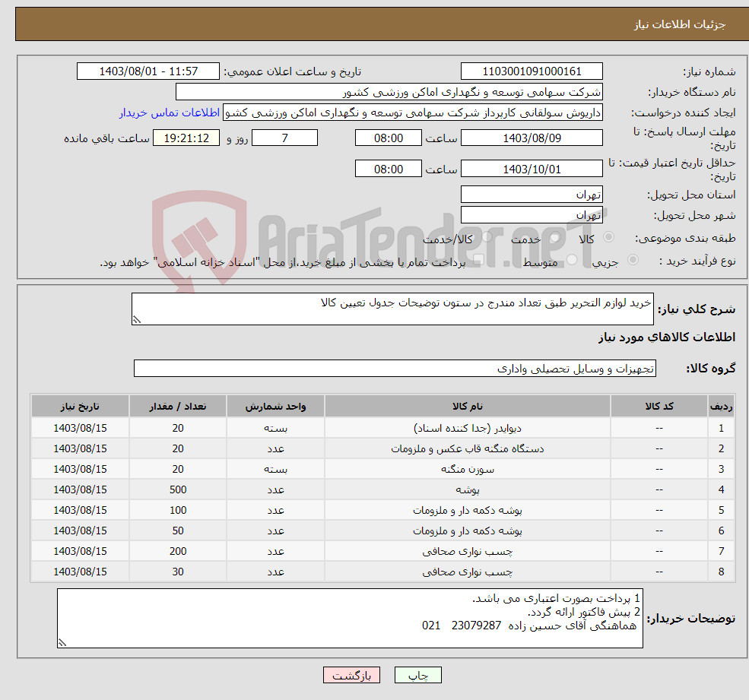The height and width of the screenshot is (700, 749).
Task: Click the تاریخ نیاز column header
Action: [80, 407]
